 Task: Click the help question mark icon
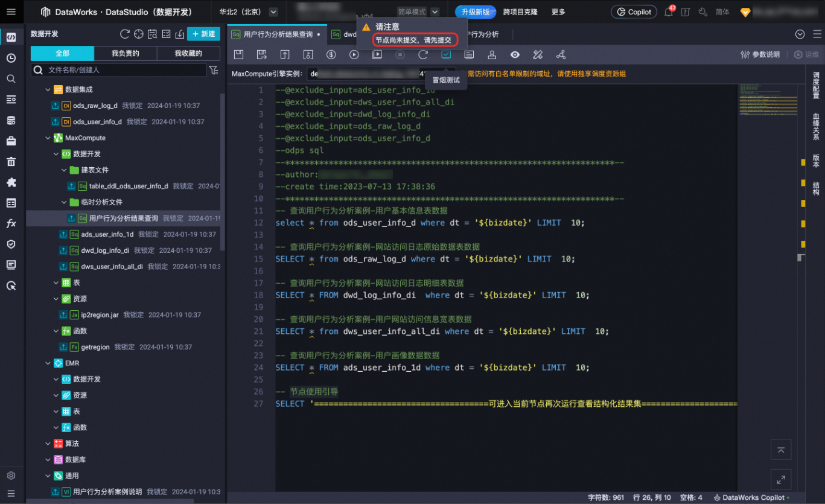(686, 11)
